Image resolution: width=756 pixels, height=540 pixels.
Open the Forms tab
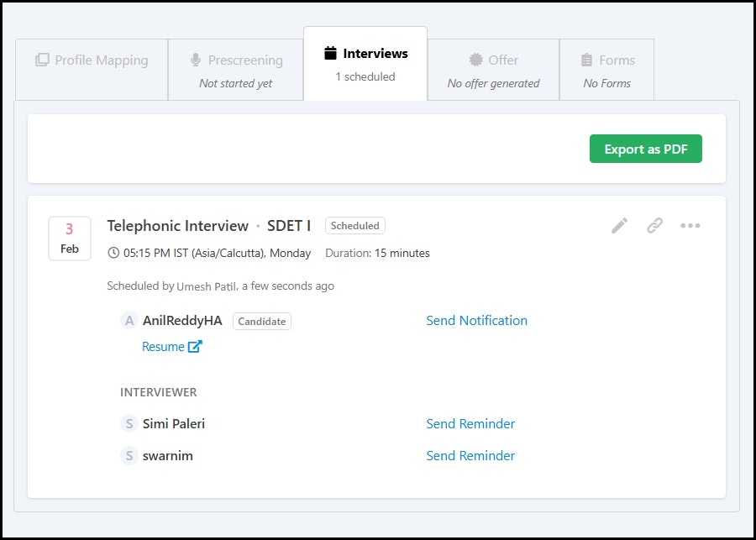(x=606, y=70)
